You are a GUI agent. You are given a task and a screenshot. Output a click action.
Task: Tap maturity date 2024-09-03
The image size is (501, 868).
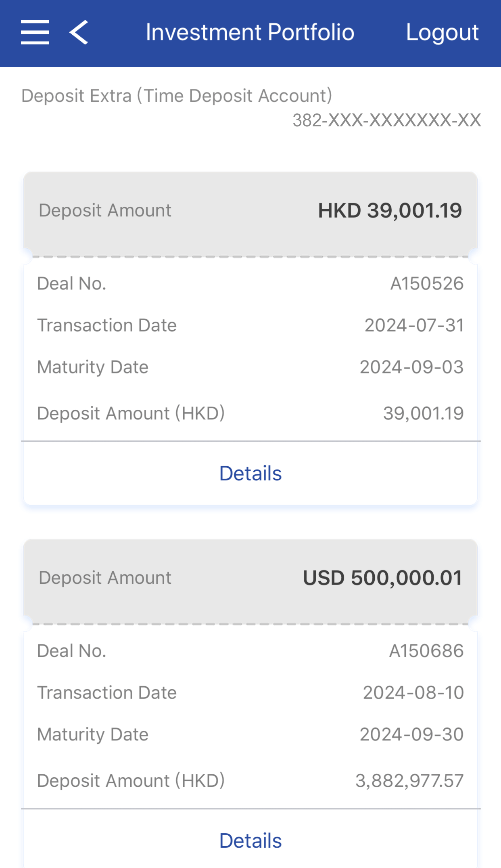pos(411,367)
